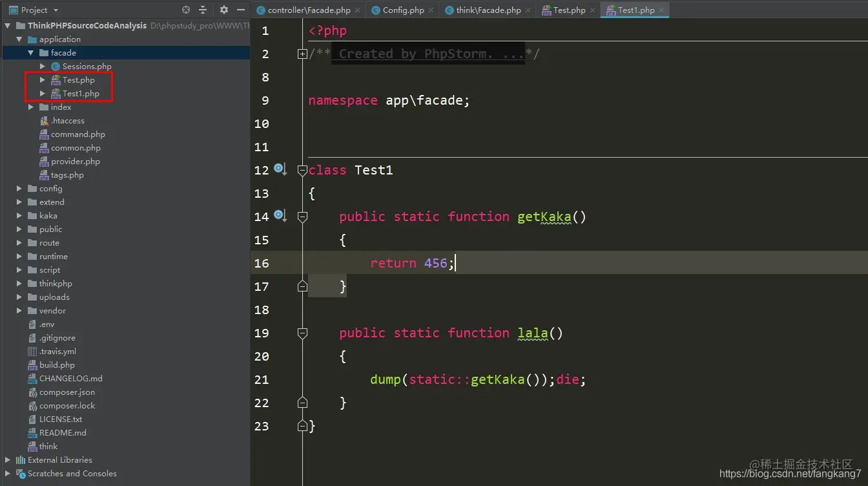Viewport: 868px width, 486px height.
Task: Click 'return 456;' statement on line 16
Action: (x=413, y=263)
